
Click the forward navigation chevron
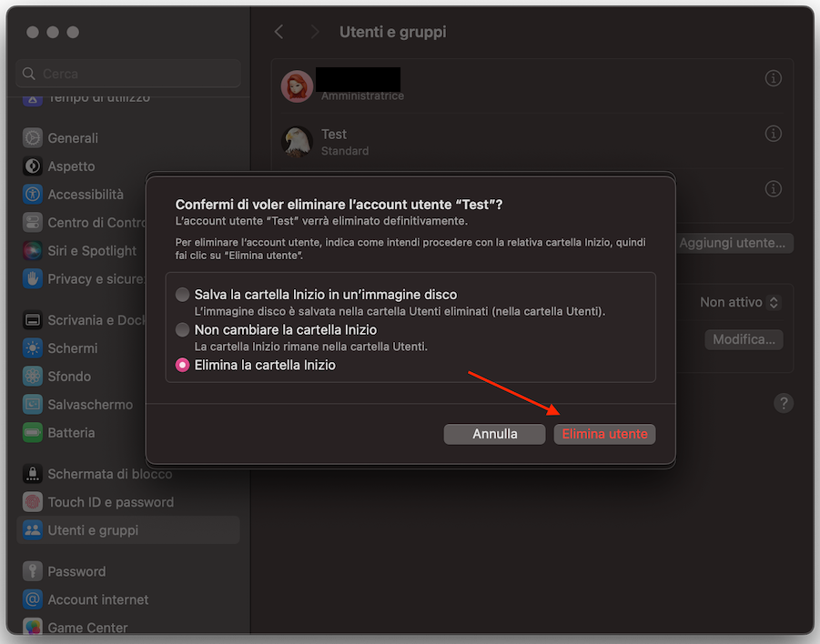coord(314,31)
